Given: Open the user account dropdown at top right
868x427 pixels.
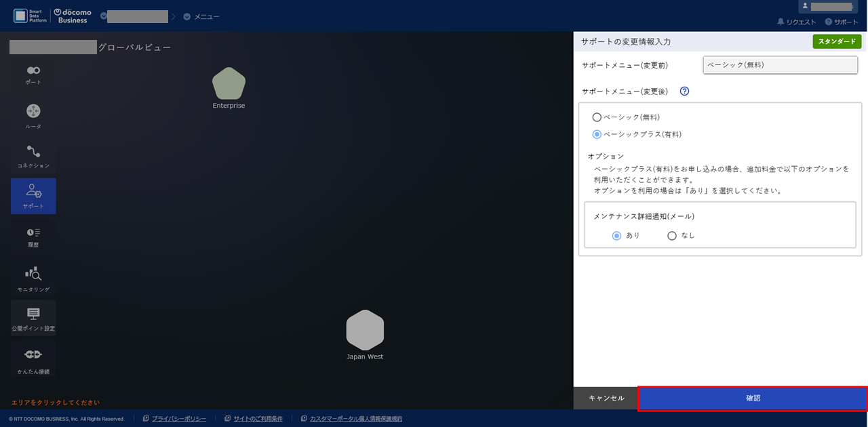Looking at the screenshot, I should tap(831, 6).
